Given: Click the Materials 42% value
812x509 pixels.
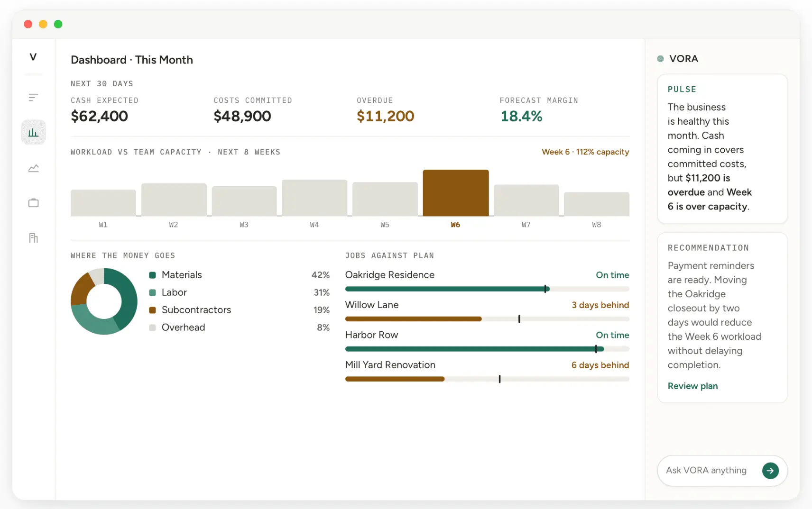Looking at the screenshot, I should 321,275.
